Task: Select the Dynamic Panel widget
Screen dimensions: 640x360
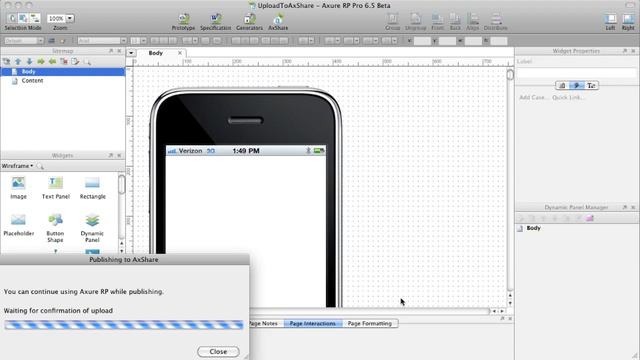Action: pyautogui.click(x=92, y=228)
